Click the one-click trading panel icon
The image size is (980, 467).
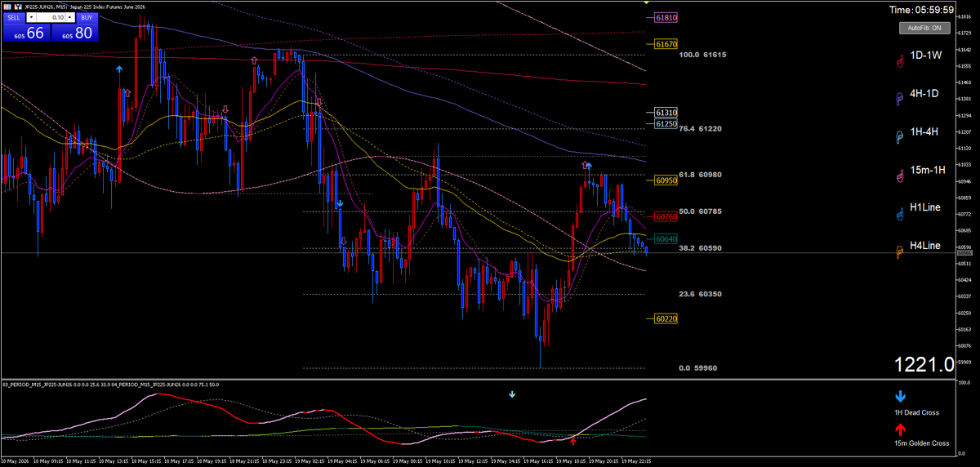tap(7, 7)
